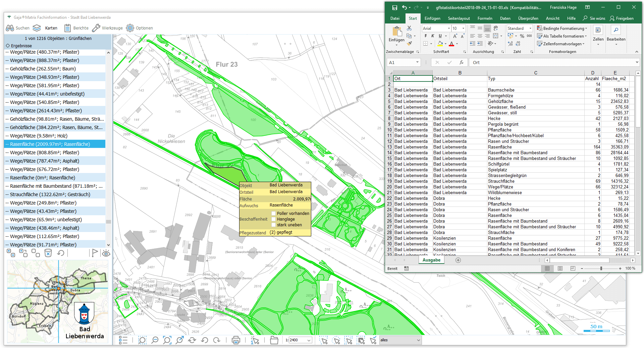
Task: Click the print icon in map toolbar
Action: [236, 340]
